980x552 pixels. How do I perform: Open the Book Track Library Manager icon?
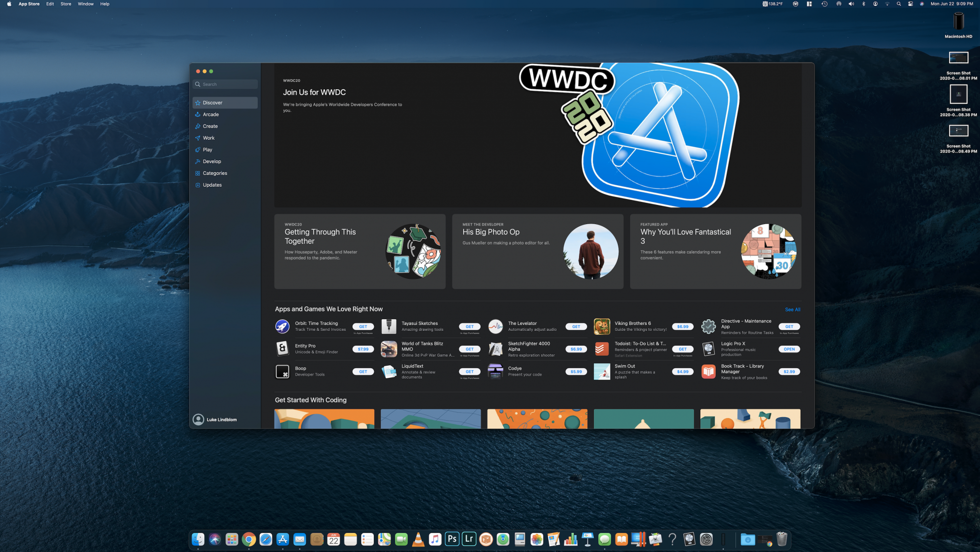[709, 372]
